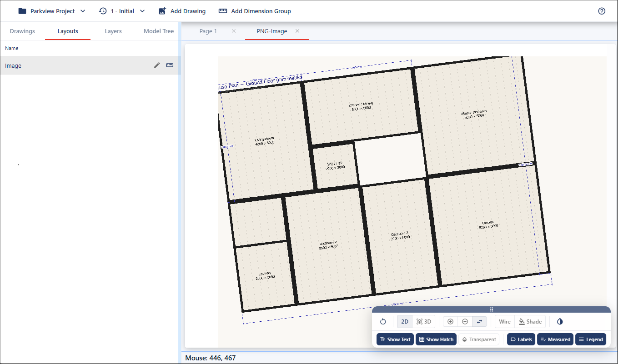Expand the Parkview Project dropdown
618x364 pixels.
pos(82,11)
